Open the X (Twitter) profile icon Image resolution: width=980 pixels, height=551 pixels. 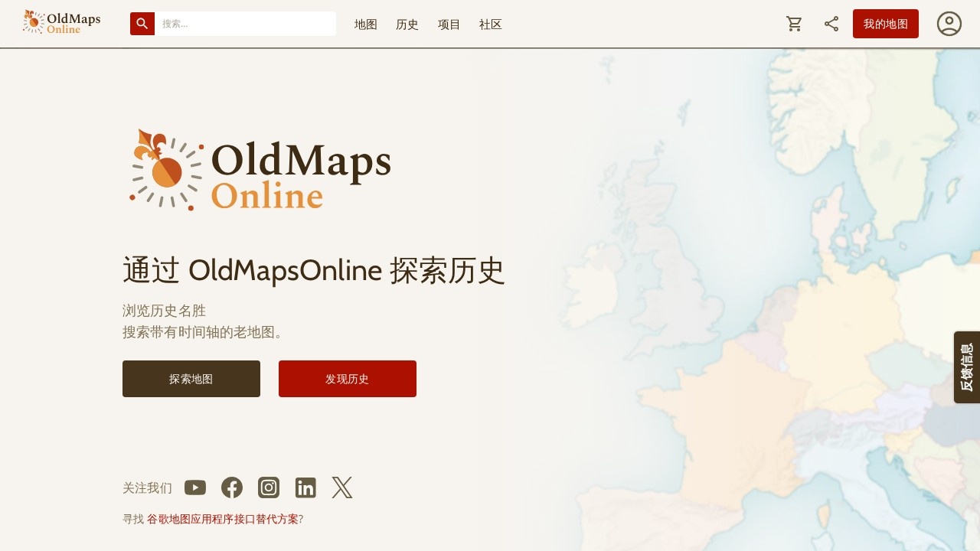[x=342, y=487]
